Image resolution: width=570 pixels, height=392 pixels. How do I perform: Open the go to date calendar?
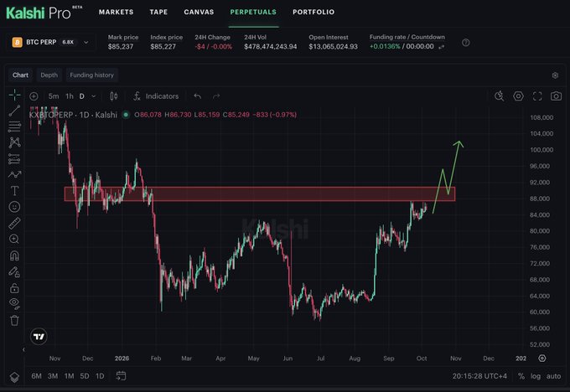(121, 375)
